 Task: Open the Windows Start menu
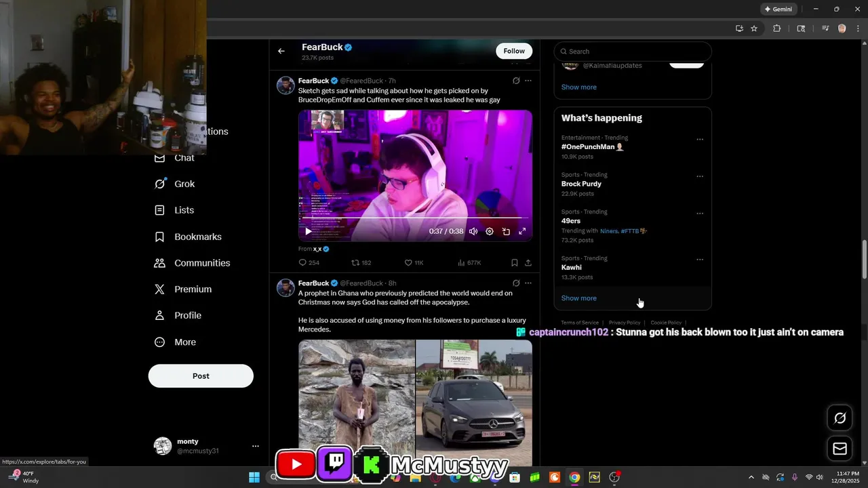pos(254,477)
